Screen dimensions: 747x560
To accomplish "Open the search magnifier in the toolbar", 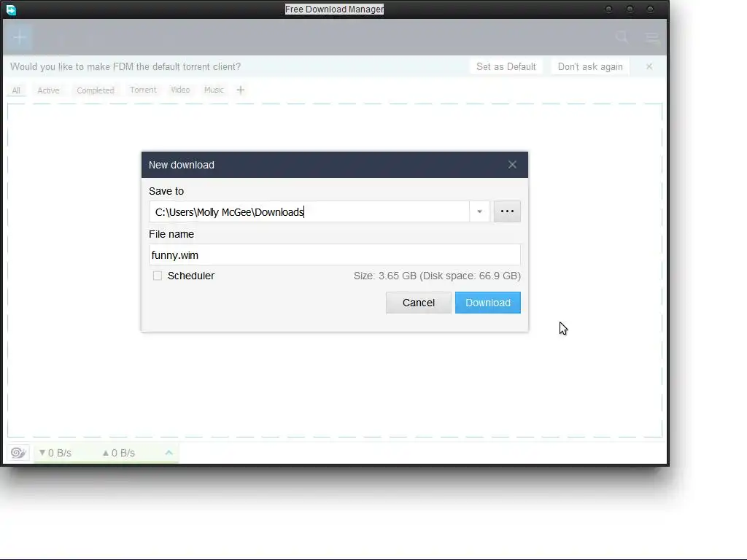I will (622, 37).
